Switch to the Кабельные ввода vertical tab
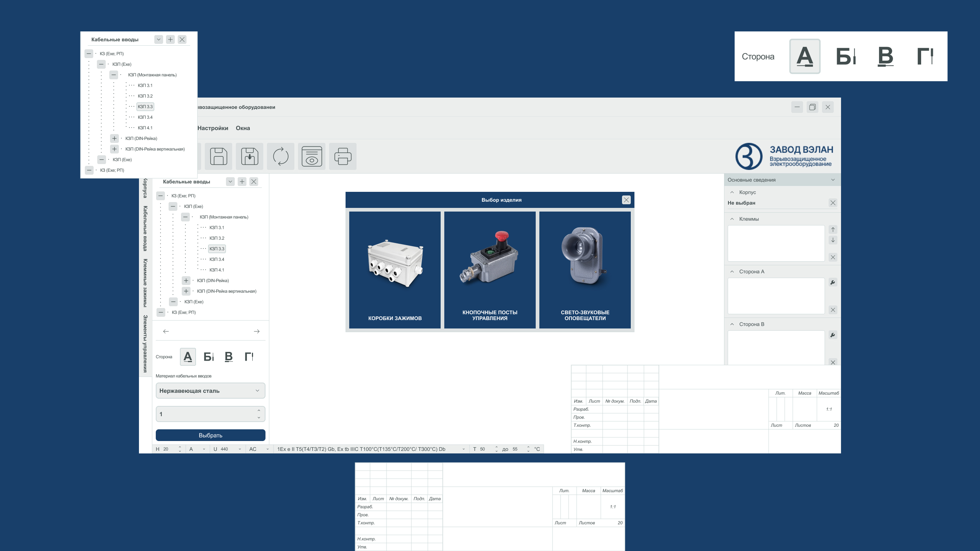This screenshot has width=980, height=551. click(x=145, y=228)
